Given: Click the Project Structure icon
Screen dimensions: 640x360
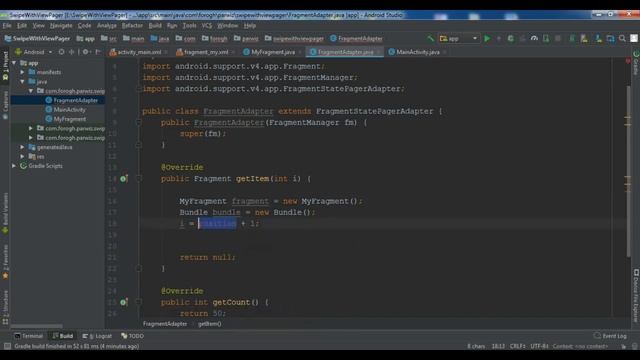Looking at the screenshot, I should point(610,38).
